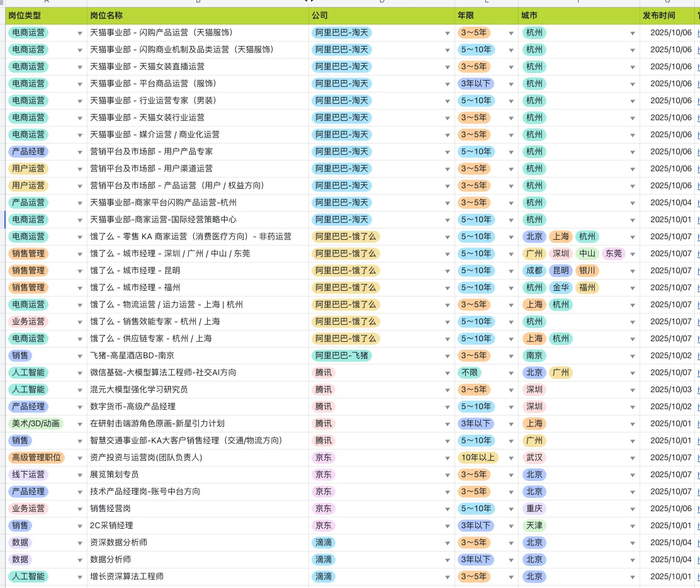Open years dropdown for 资产投资与运营岗 row
Image resolution: width=700 pixels, height=588 pixels.
pyautogui.click(x=511, y=458)
